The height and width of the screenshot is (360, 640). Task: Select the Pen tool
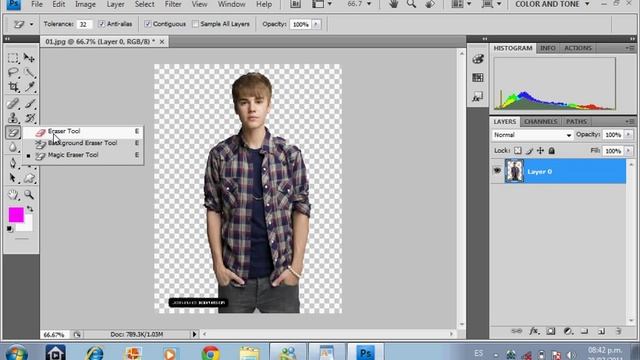click(x=13, y=163)
